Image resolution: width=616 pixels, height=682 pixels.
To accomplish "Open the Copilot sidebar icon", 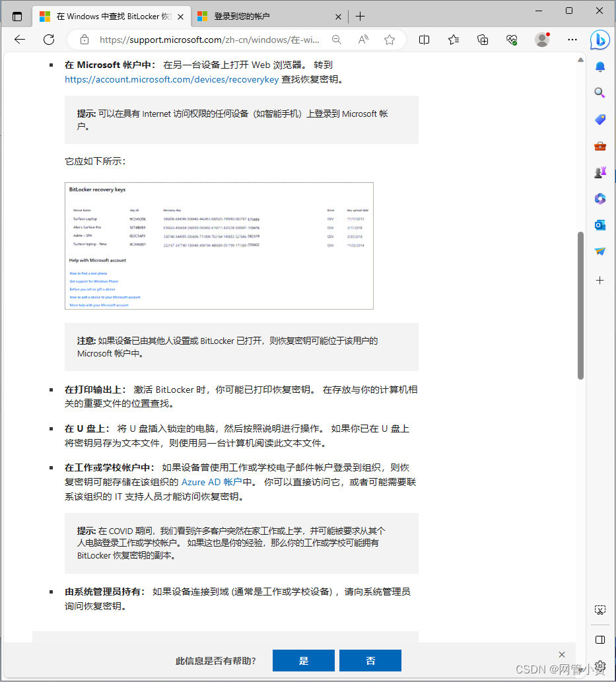I will coord(599,40).
